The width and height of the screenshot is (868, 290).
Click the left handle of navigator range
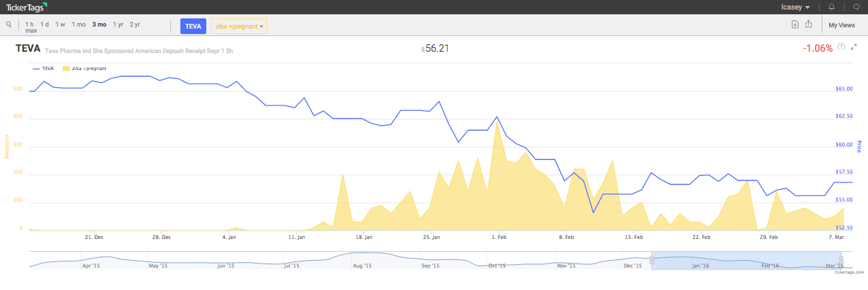coord(652,260)
